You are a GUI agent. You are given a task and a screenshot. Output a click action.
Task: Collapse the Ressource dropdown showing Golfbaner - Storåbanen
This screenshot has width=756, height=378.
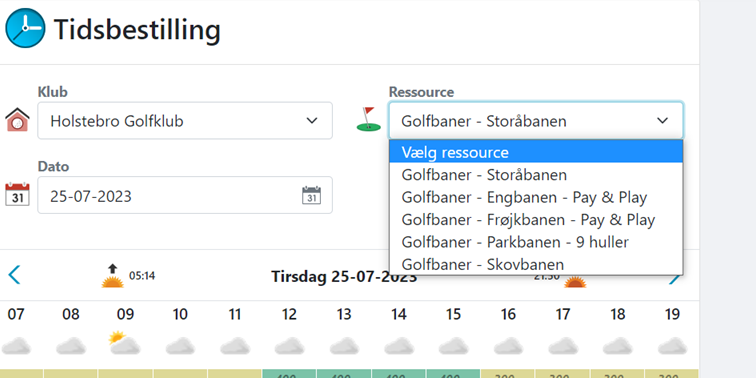coord(536,121)
